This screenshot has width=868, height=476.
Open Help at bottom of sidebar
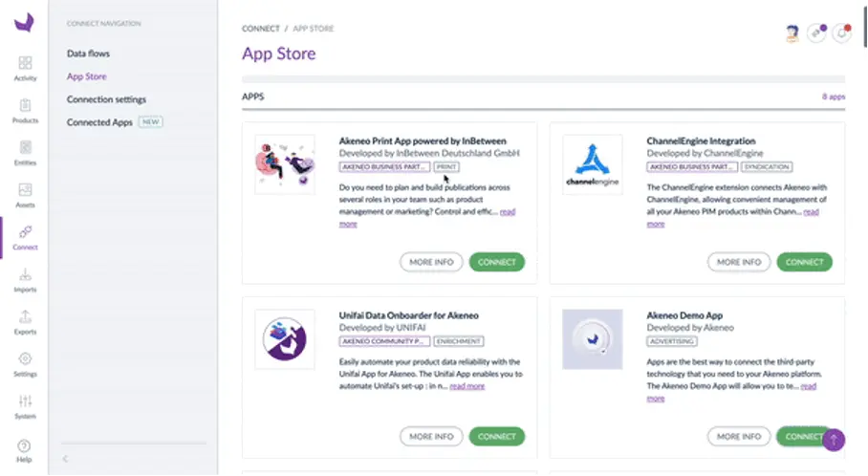coord(25,450)
